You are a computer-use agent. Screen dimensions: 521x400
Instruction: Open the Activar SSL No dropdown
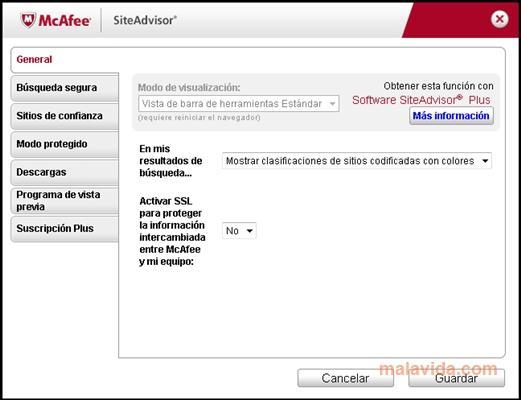[239, 231]
